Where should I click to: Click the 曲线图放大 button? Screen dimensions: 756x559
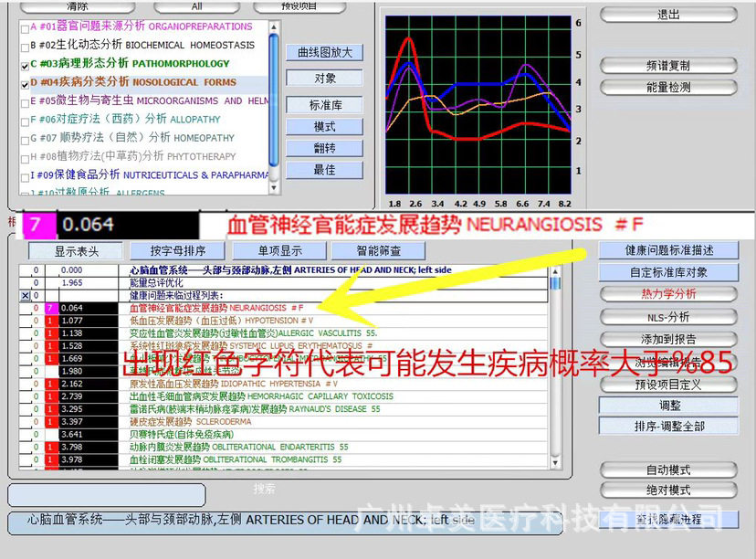coord(324,53)
